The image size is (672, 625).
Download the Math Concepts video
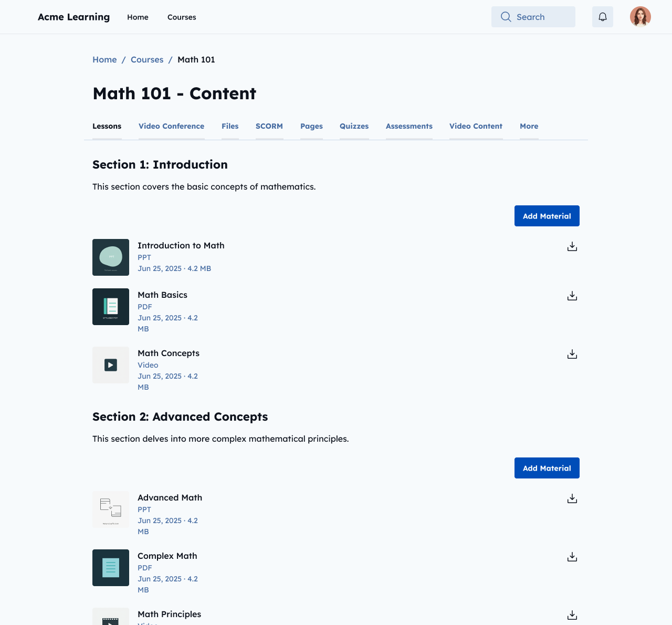(x=572, y=354)
